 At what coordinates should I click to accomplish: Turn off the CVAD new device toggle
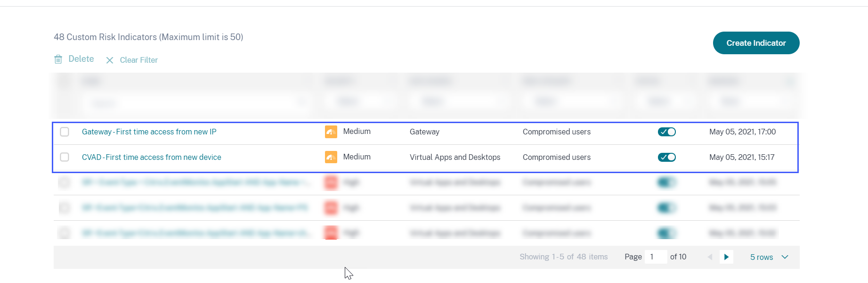pyautogui.click(x=666, y=158)
